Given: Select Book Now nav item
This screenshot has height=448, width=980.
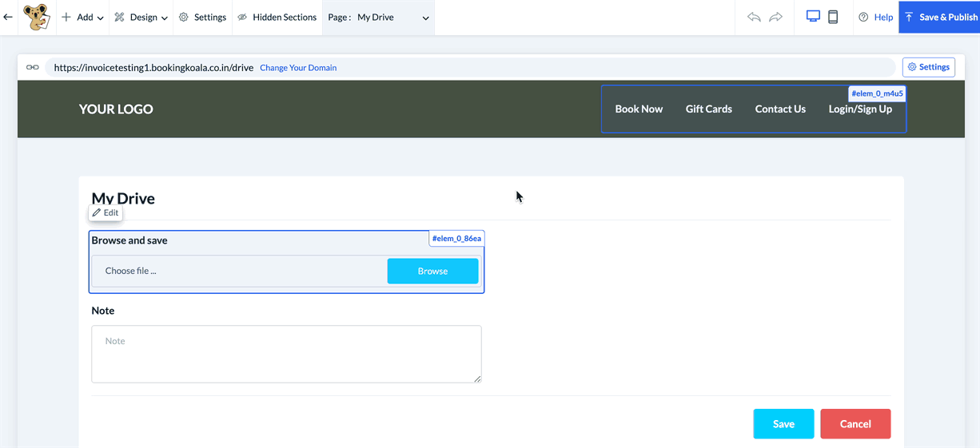Looking at the screenshot, I should click(639, 109).
